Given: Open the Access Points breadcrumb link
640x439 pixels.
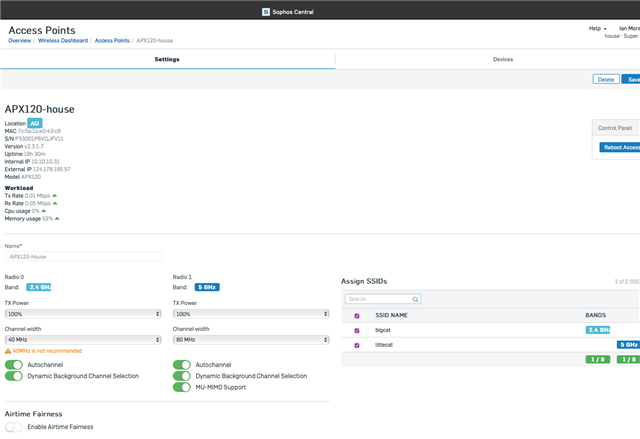Looking at the screenshot, I should point(112,41).
